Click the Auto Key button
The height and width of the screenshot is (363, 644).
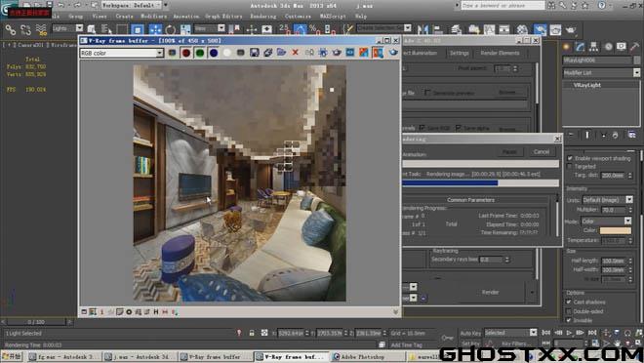[470, 333]
